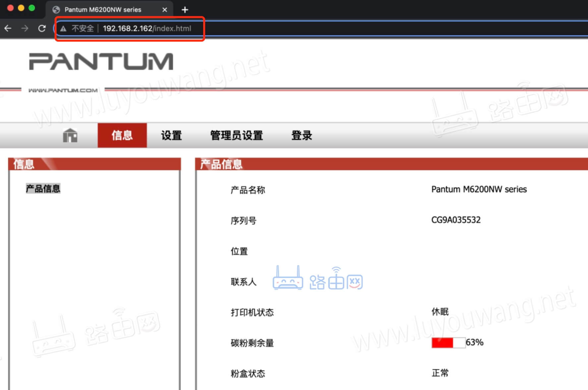The image size is (588, 390).
Task: Close the Pantum M6200NW series tab
Action: [164, 10]
